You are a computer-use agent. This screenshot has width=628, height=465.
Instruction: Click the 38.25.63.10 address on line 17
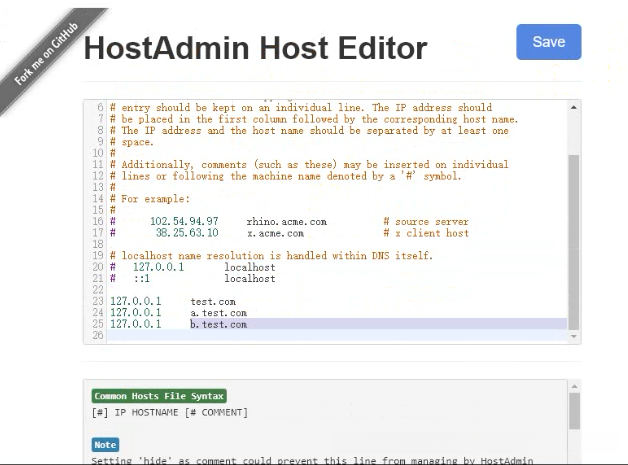[187, 233]
